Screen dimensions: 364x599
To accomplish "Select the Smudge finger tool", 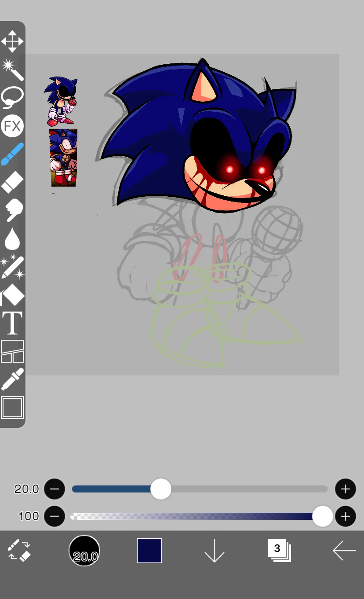I will point(12,210).
